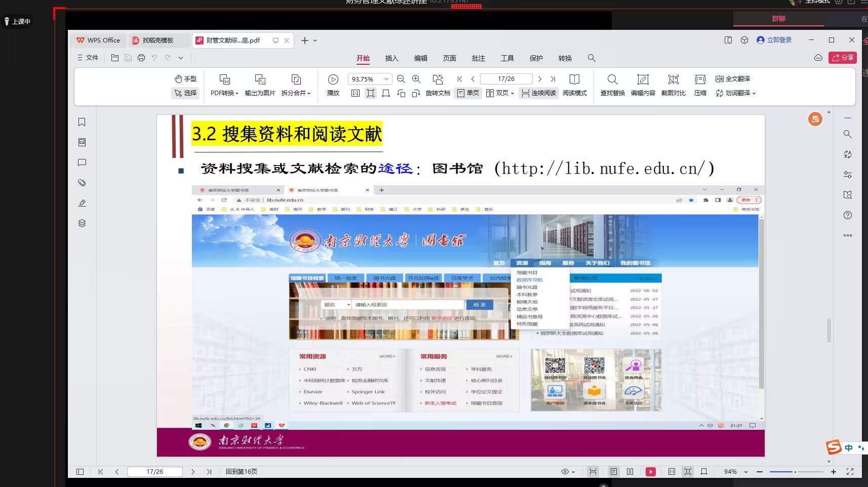Expand the 93.75% zoom level dropdown
The width and height of the screenshot is (868, 487).
tap(386, 79)
